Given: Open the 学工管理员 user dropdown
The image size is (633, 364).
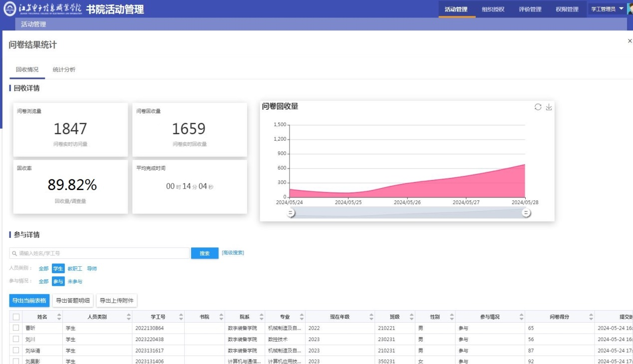Looking at the screenshot, I should click(607, 9).
